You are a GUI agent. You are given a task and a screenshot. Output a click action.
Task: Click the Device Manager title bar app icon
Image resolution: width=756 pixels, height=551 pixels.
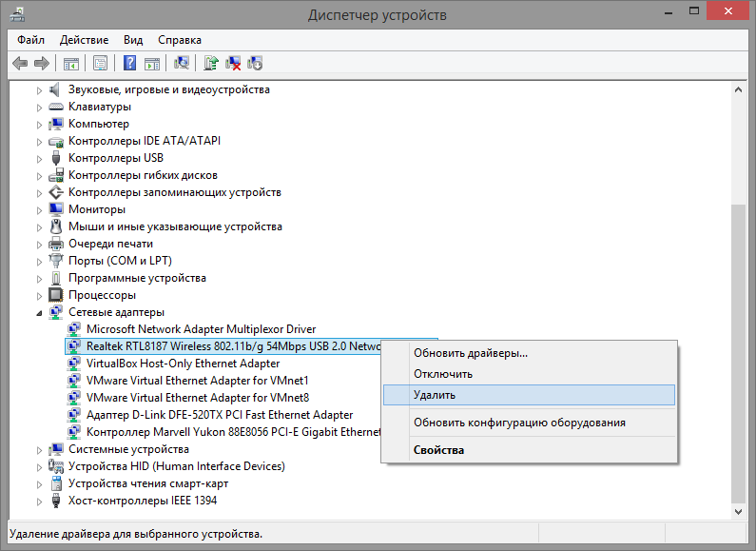tap(17, 14)
